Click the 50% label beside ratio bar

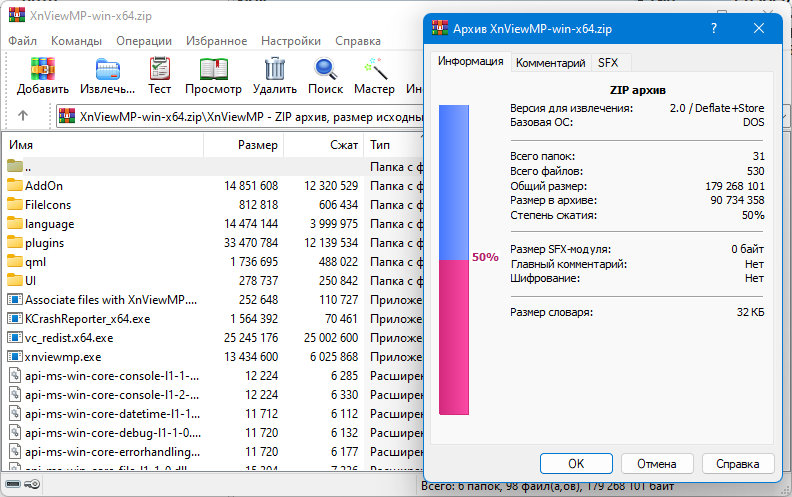click(485, 257)
